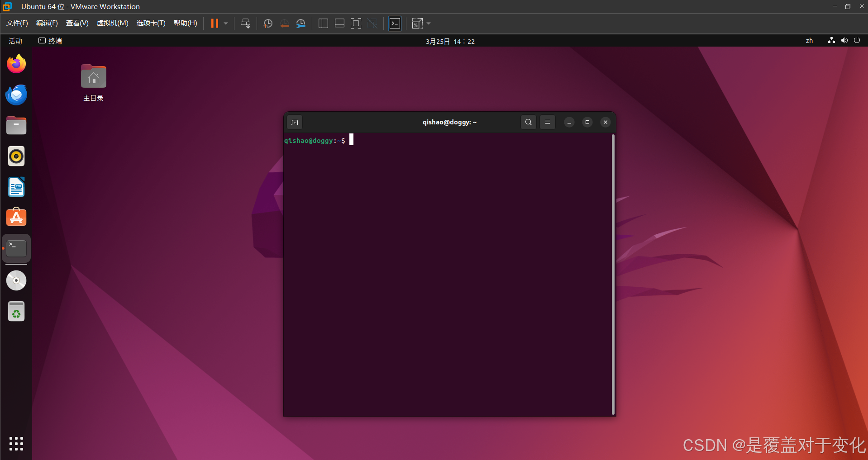
Task: Click the terminal search button
Action: point(529,122)
